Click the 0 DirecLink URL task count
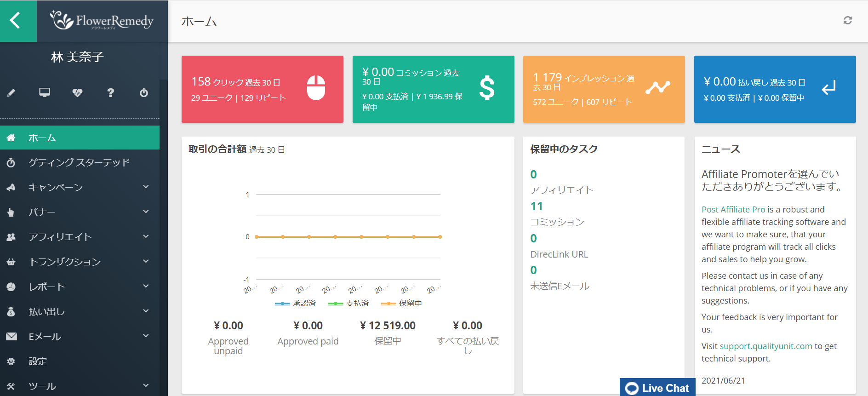 click(x=533, y=238)
